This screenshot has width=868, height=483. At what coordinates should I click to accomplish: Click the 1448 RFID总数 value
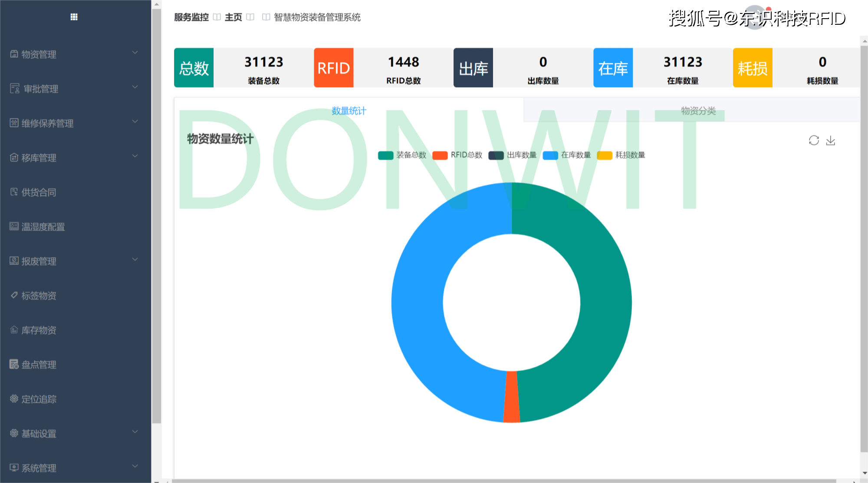404,62
